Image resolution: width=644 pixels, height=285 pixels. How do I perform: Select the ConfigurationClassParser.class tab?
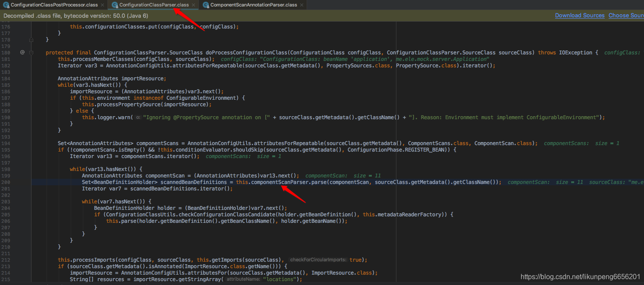pyautogui.click(x=154, y=5)
